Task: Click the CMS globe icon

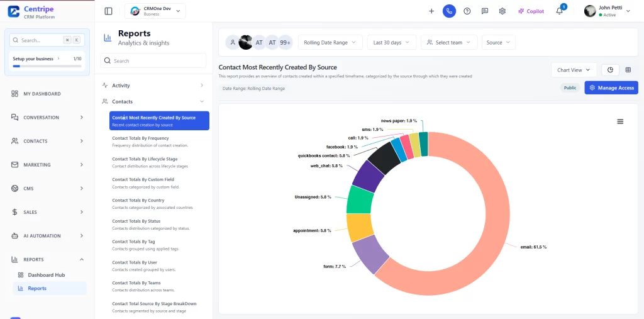Action: point(15,189)
